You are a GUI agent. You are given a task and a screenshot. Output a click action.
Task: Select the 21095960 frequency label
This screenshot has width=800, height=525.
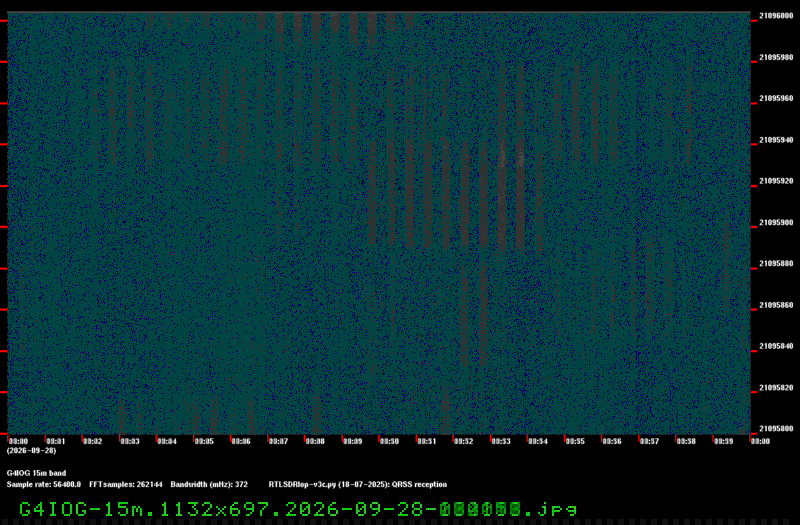point(776,98)
